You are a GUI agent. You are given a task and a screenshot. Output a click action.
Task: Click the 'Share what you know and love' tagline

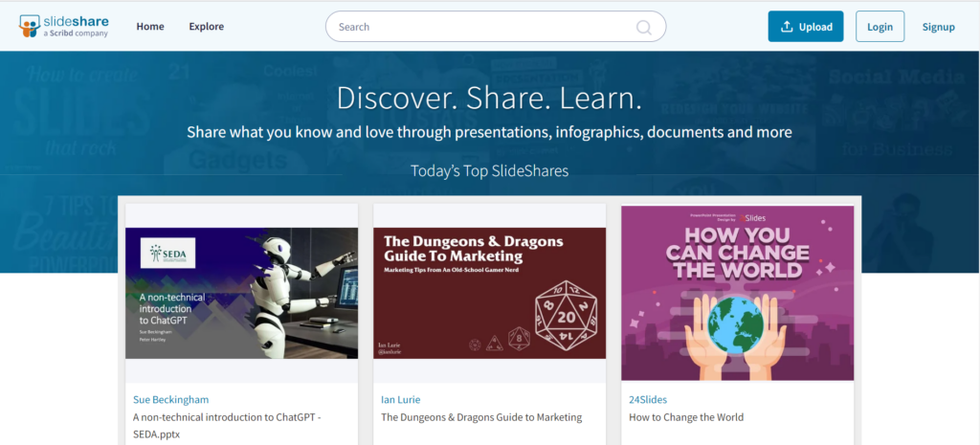pos(489,132)
